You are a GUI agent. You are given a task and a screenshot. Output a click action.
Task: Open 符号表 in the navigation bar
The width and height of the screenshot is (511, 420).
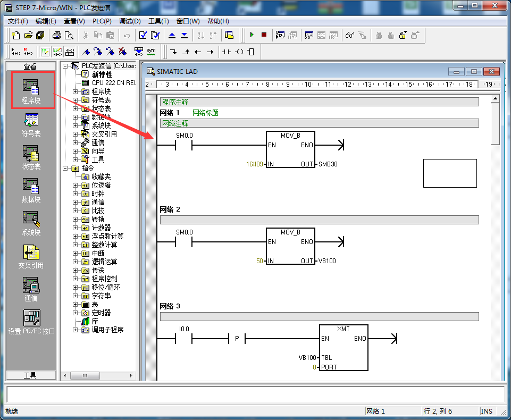[31, 125]
